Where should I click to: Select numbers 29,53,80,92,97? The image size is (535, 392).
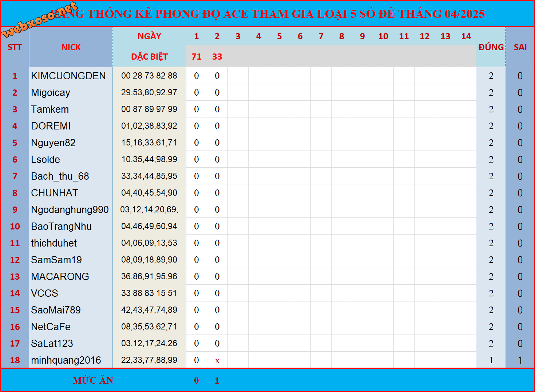pyautogui.click(x=149, y=92)
